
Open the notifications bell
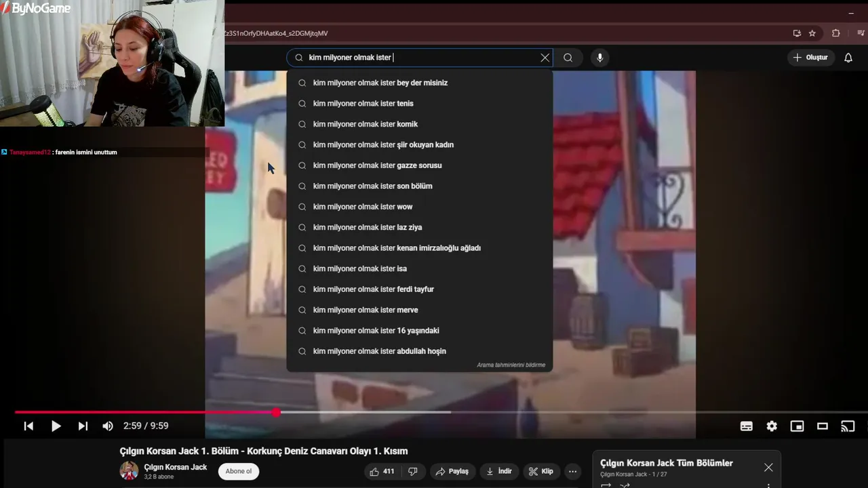[848, 58]
